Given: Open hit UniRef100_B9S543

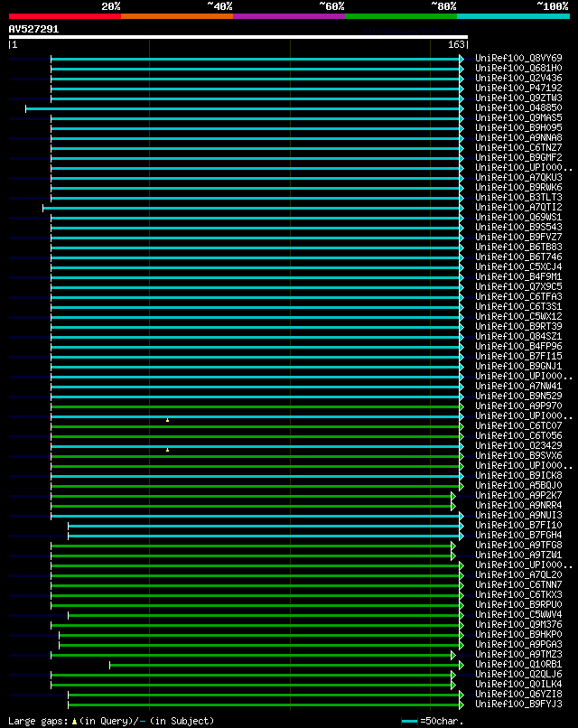Looking at the screenshot, I should pyautogui.click(x=518, y=227).
